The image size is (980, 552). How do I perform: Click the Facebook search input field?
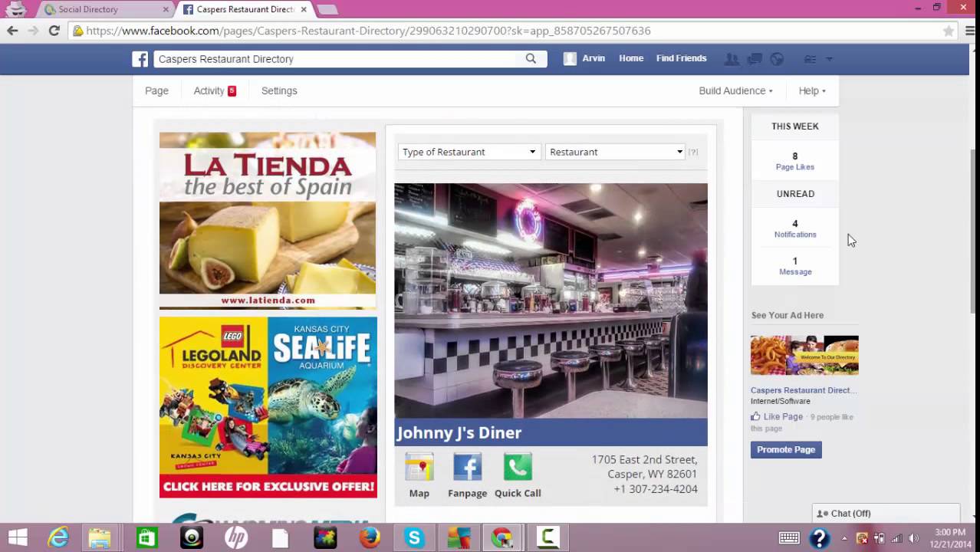(x=337, y=59)
